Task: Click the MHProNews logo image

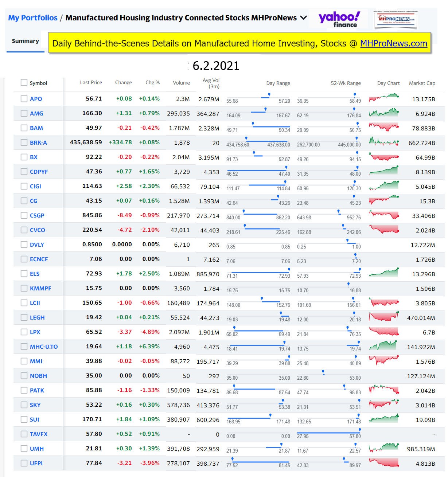Action: coord(396,19)
